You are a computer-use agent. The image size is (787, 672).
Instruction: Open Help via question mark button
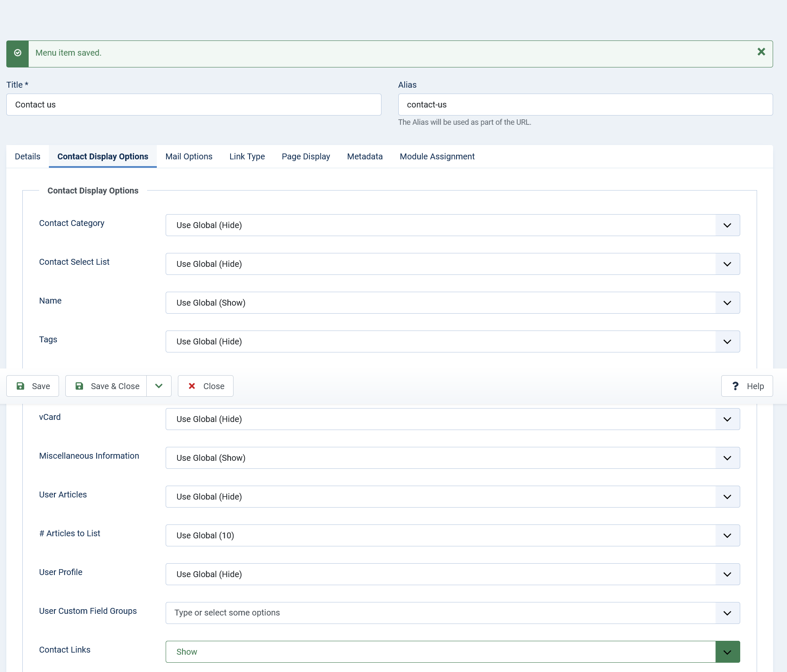[x=747, y=386]
